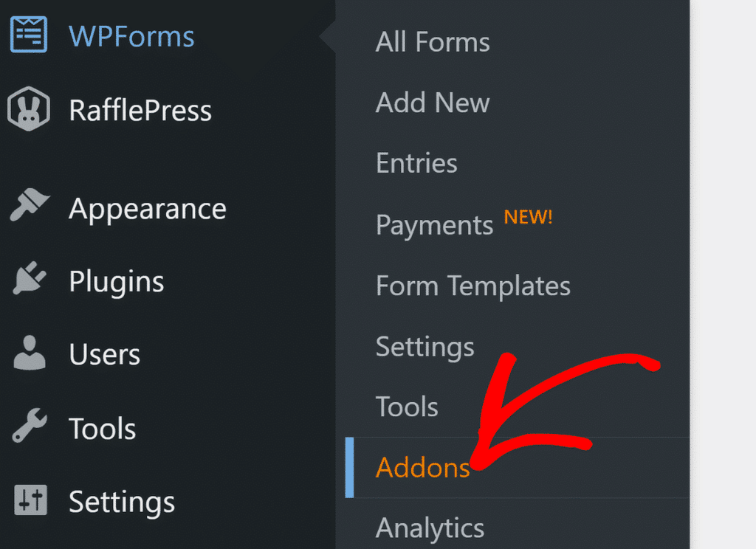Viewport: 756px width, 549px height.
Task: Open the RafflePress sidebar menu
Action: tap(140, 111)
